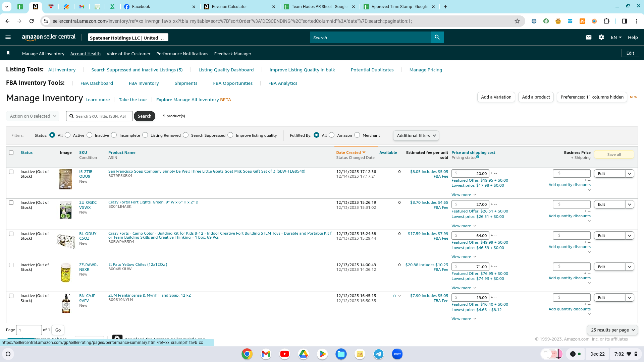Choose the Search Suppressed status radio
The width and height of the screenshot is (644, 362).
pyautogui.click(x=186, y=135)
